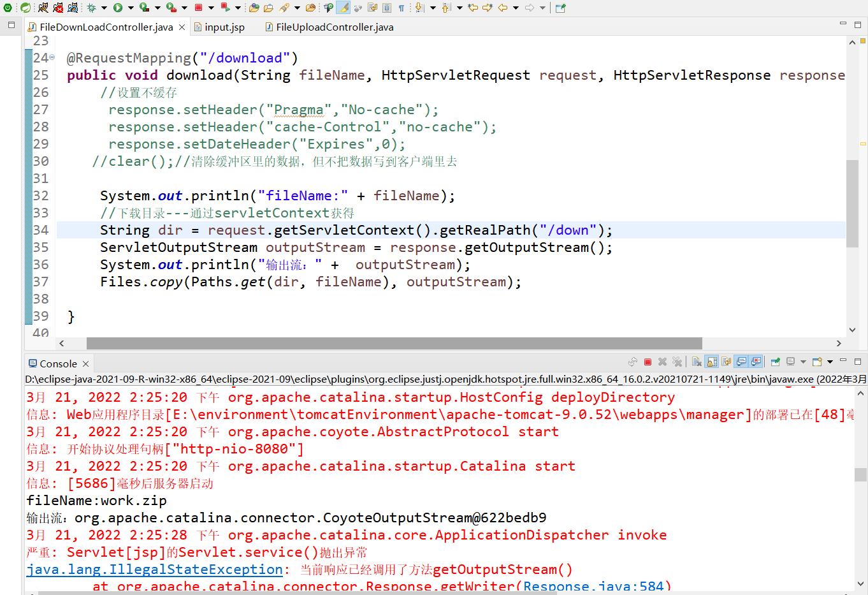Open the Run configurations dropdown arrow

(130, 9)
